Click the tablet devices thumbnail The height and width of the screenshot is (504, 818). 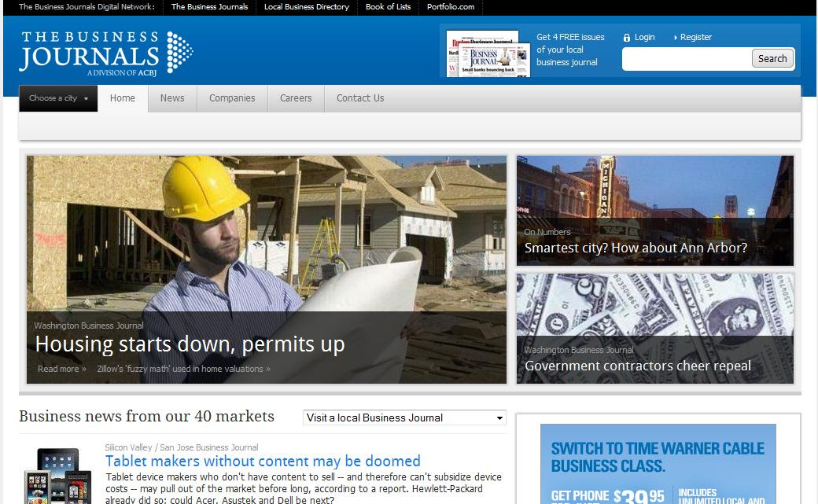pos(58,476)
